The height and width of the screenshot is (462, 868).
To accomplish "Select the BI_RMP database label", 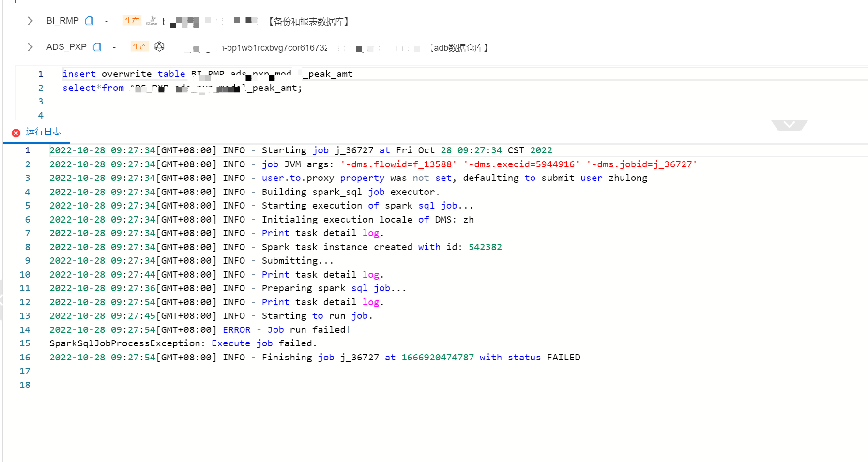I will [x=62, y=21].
